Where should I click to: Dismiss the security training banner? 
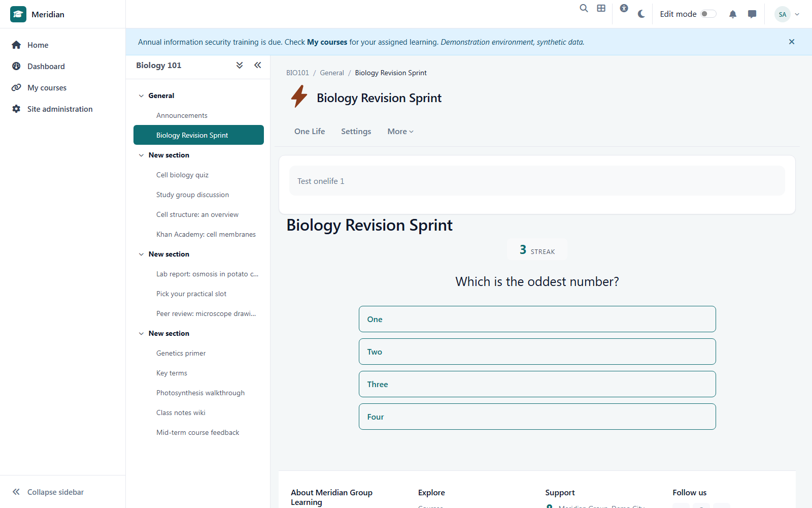click(x=792, y=42)
